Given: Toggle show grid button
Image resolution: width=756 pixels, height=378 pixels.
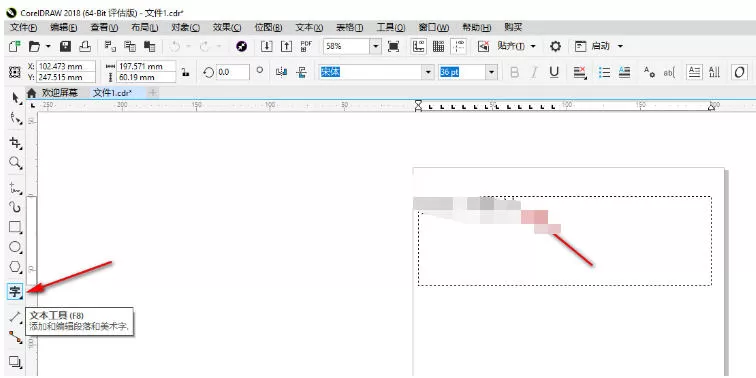Looking at the screenshot, I should pyautogui.click(x=438, y=46).
